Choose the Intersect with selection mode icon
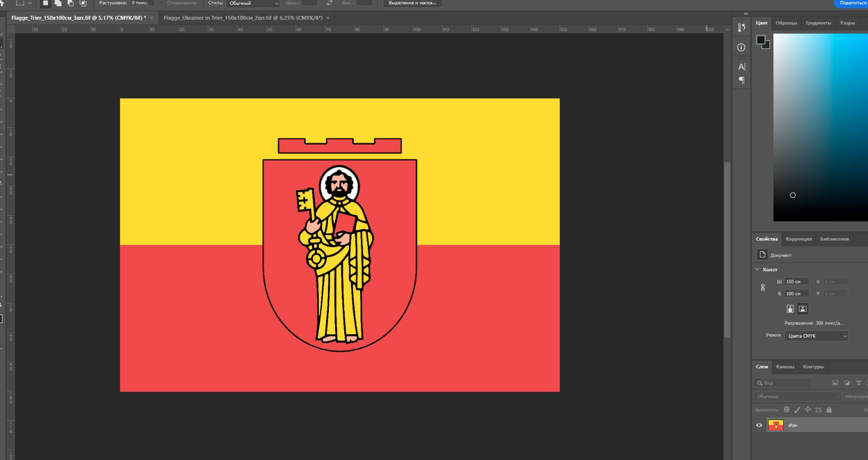This screenshot has width=868, height=460. coord(83,3)
